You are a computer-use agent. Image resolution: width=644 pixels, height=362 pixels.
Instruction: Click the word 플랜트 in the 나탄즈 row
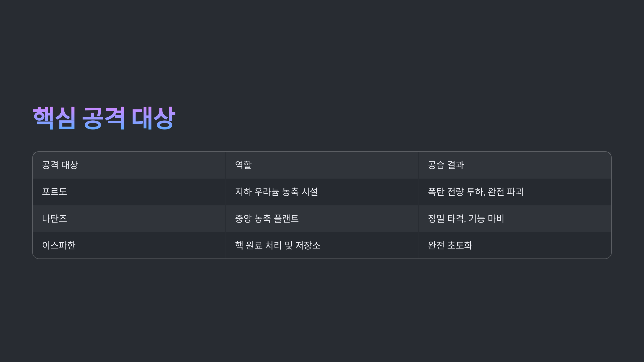286,219
